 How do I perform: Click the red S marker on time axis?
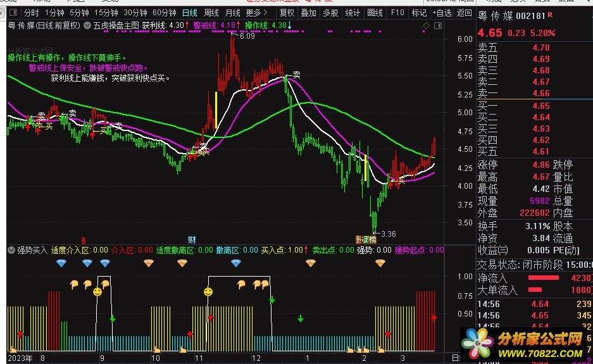point(83,241)
